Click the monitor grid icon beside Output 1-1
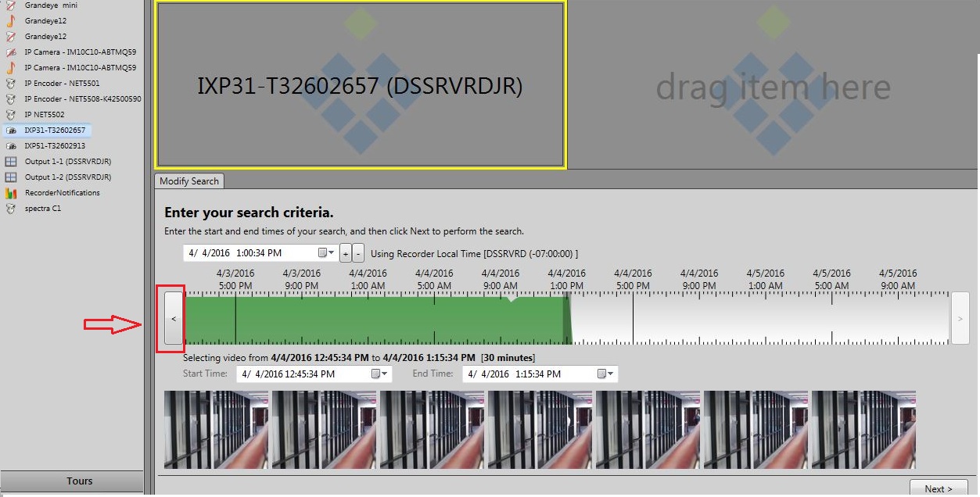 coord(11,162)
